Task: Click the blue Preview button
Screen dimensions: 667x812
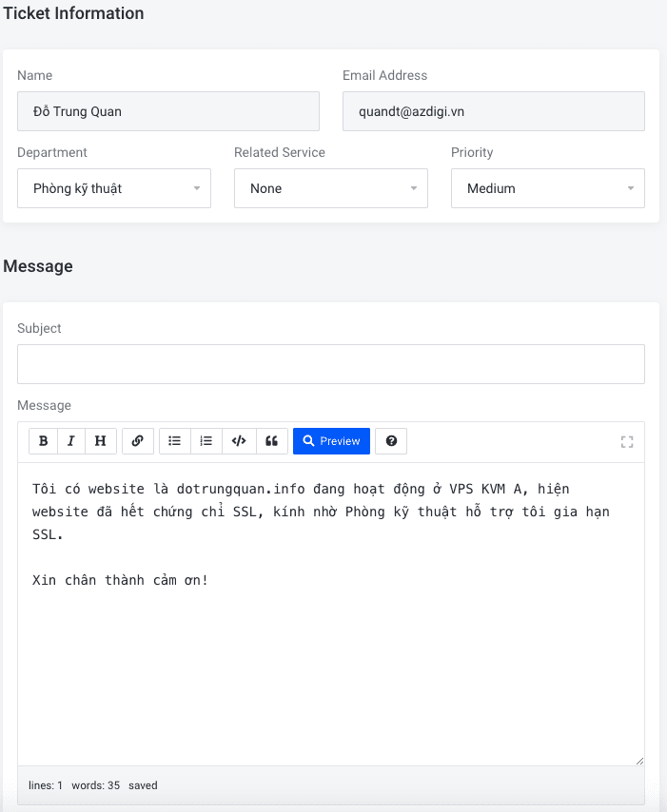Action: 331,441
